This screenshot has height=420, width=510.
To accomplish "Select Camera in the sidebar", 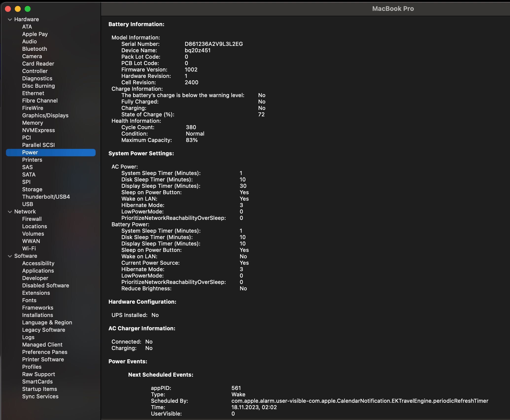I will coord(32,56).
